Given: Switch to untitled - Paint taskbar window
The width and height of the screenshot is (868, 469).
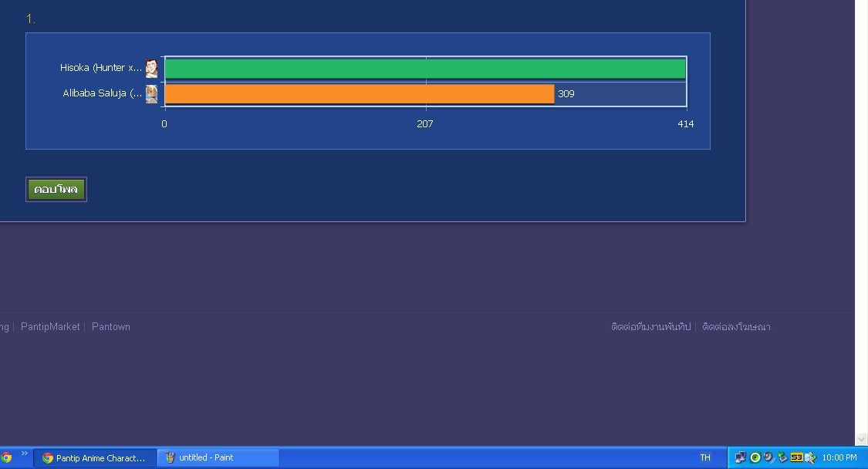Looking at the screenshot, I should [x=218, y=457].
